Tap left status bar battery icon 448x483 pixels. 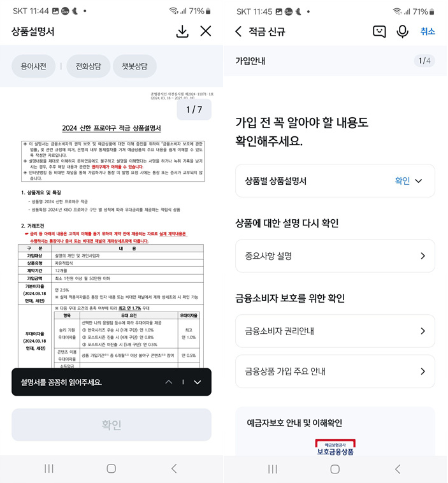208,11
